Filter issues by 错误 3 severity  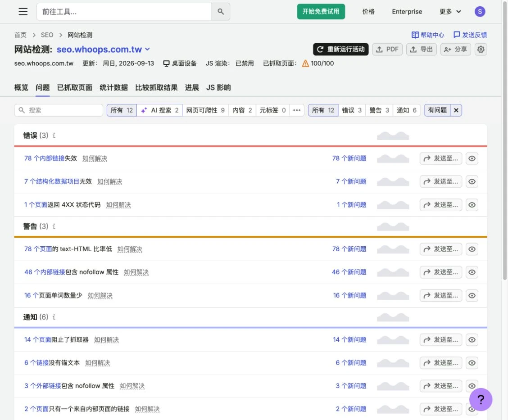(352, 110)
